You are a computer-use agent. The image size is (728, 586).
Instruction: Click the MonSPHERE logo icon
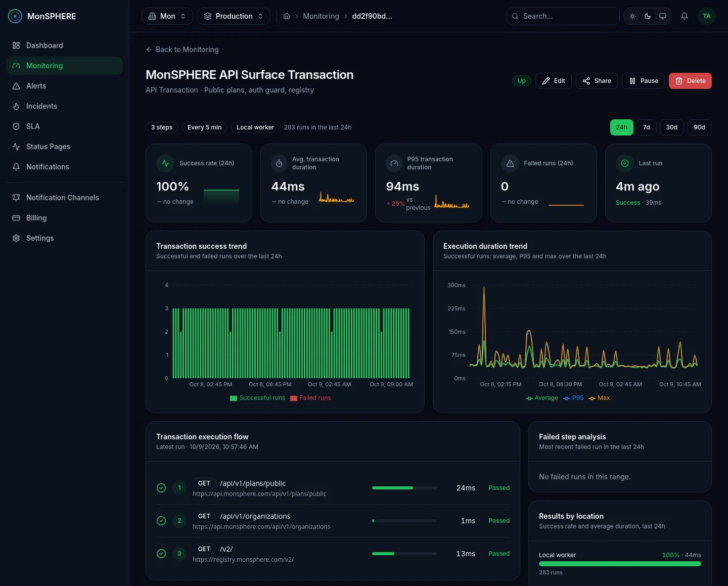(x=15, y=16)
